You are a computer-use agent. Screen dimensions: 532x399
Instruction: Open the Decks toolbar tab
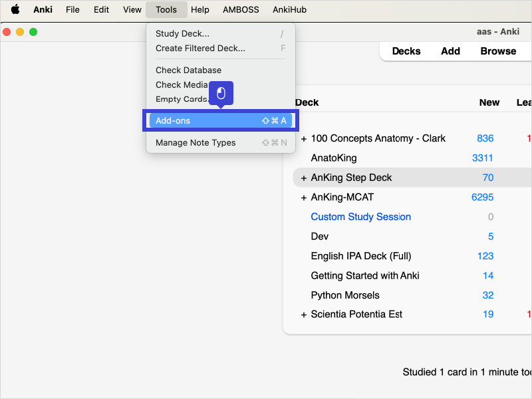click(x=406, y=51)
